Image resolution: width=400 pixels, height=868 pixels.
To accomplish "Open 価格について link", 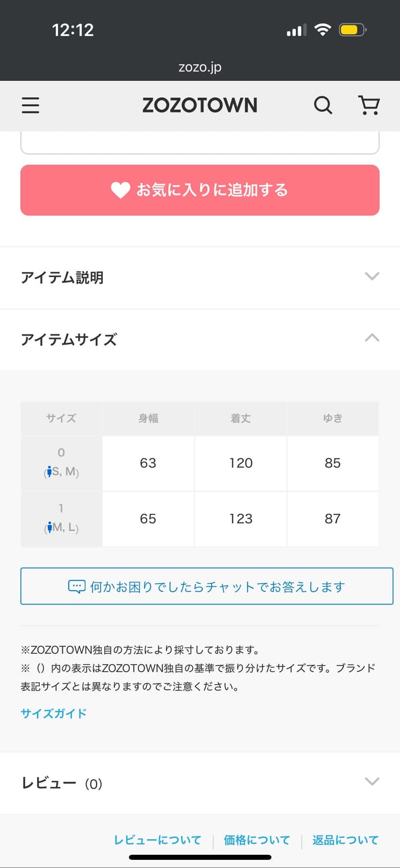I will click(x=257, y=840).
